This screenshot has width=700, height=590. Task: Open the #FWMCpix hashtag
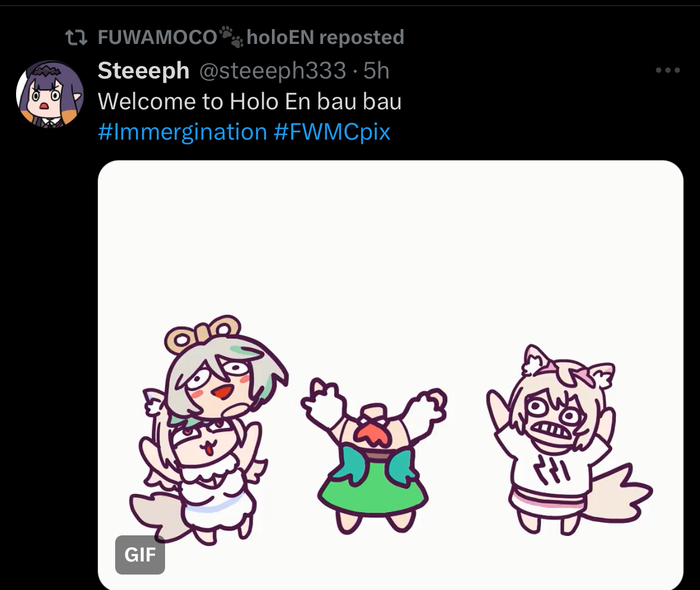pos(332,132)
